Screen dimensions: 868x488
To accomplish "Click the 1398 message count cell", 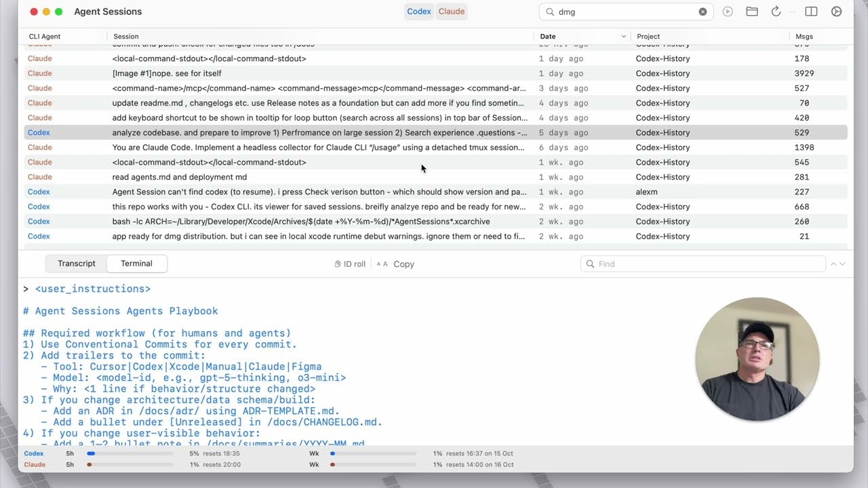I will coord(804,147).
